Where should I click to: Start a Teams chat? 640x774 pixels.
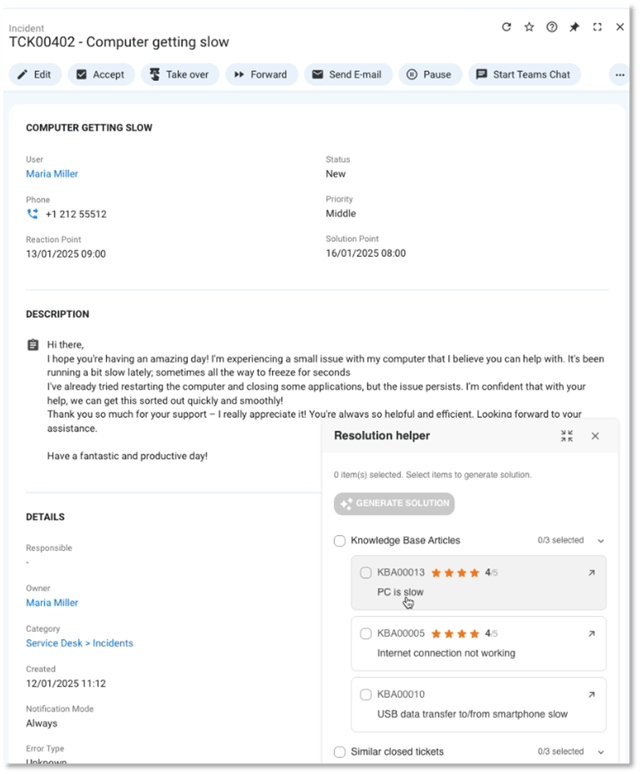point(524,74)
